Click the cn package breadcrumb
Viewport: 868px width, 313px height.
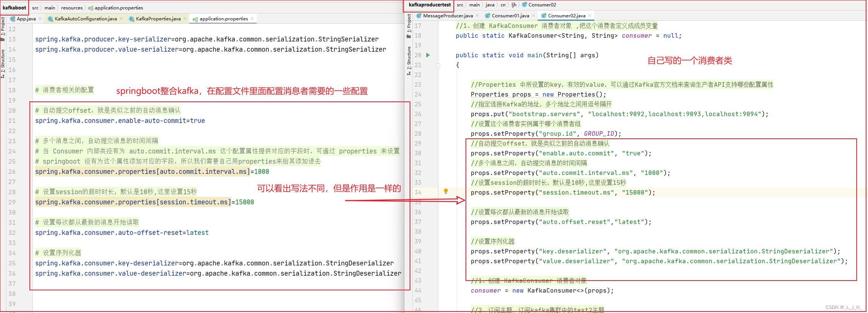pos(503,5)
